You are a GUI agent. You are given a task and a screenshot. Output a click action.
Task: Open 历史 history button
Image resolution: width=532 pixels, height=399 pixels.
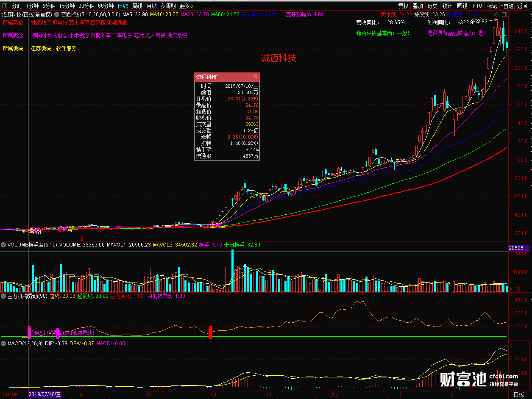click(432, 6)
